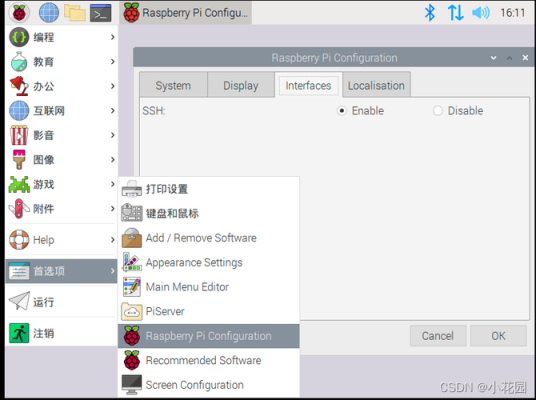Launch the web browser globe icon in taskbar

tap(49, 13)
